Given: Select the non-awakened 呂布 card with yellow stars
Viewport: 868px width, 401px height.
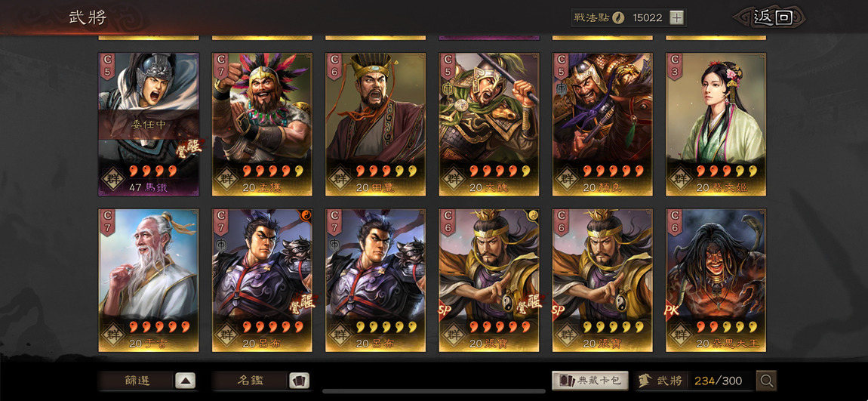Looking at the screenshot, I should click(x=375, y=280).
